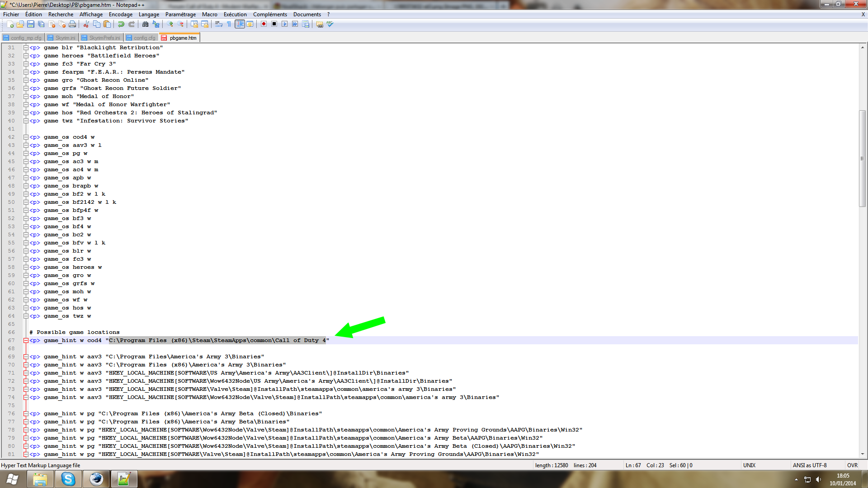The width and height of the screenshot is (868, 488).
Task: Collapse the fold marker on line 50
Action: click(26, 202)
